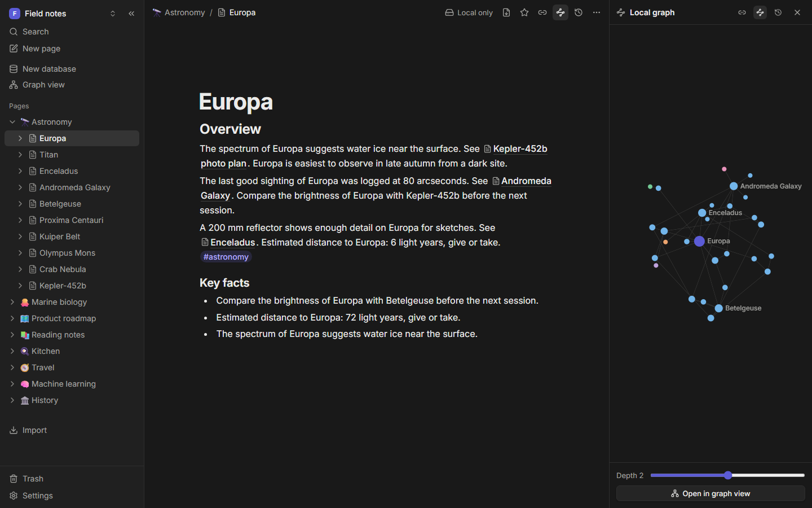This screenshot has height=508, width=812.
Task: Toggle the local graph button in page header
Action: pos(561,12)
